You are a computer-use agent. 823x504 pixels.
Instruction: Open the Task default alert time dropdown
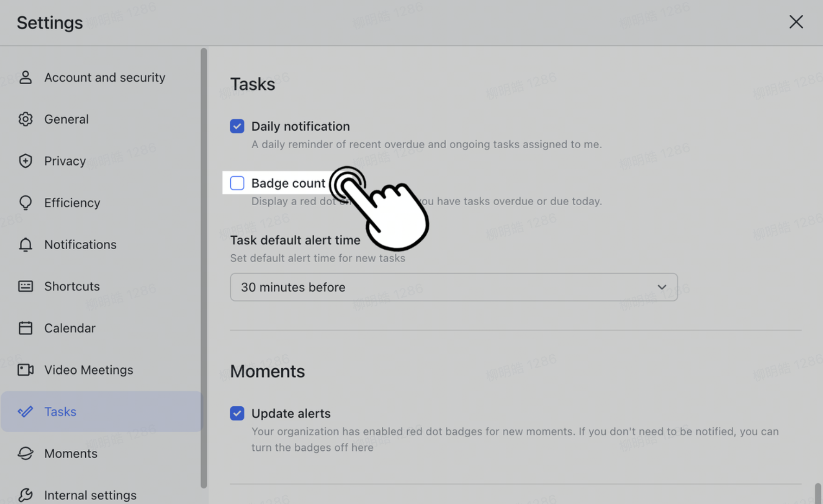click(x=453, y=287)
